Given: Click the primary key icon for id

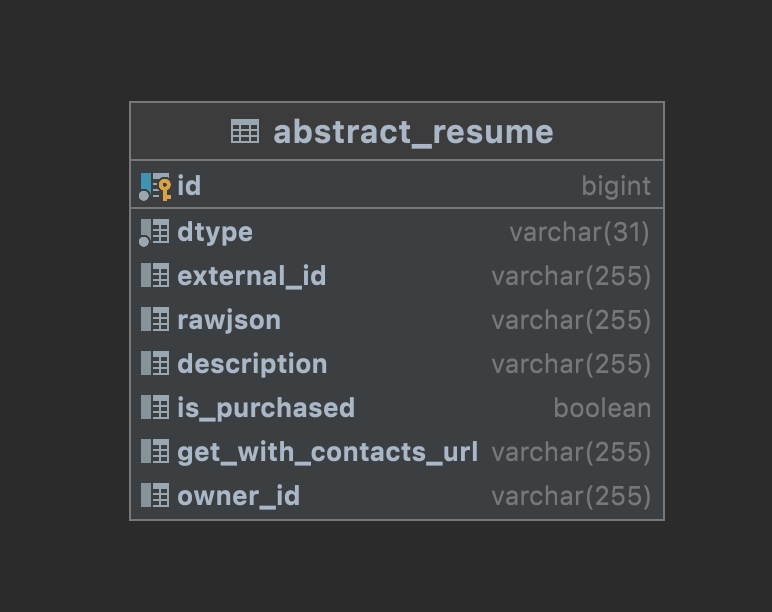Looking at the screenshot, I should (155, 187).
